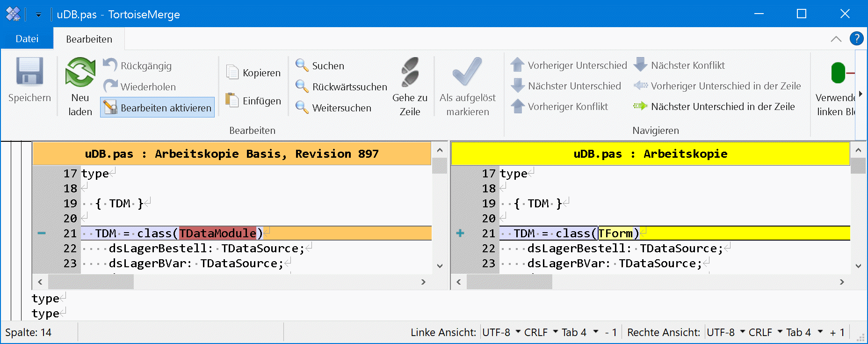Open left view Tab 4 dropdown

point(579,332)
